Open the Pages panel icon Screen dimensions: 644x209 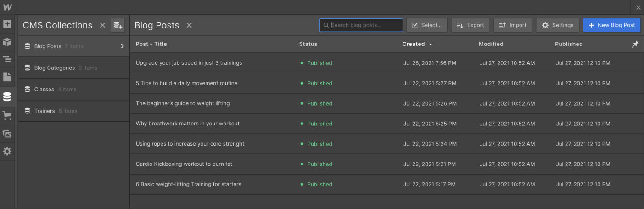point(7,77)
